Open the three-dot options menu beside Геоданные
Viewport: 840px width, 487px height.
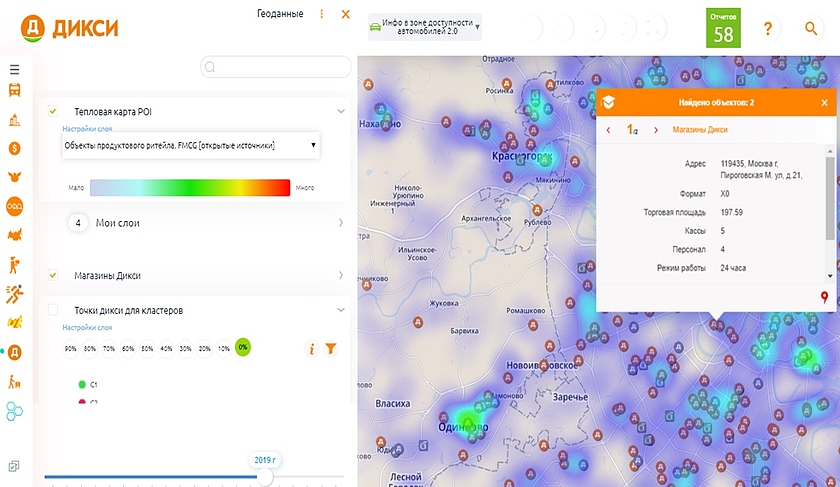(321, 14)
